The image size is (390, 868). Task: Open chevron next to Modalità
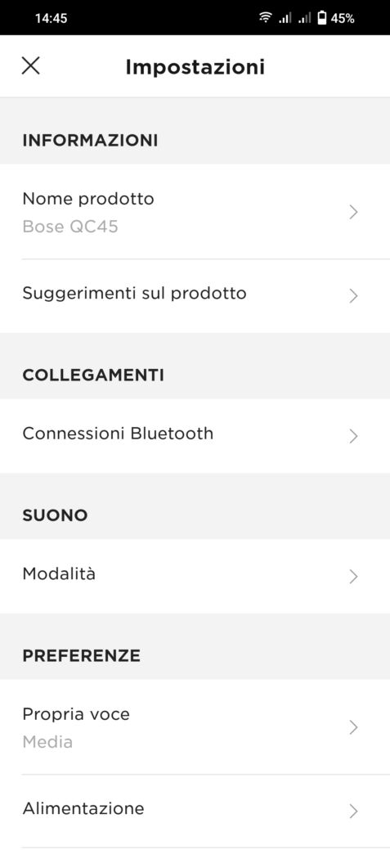click(x=354, y=577)
